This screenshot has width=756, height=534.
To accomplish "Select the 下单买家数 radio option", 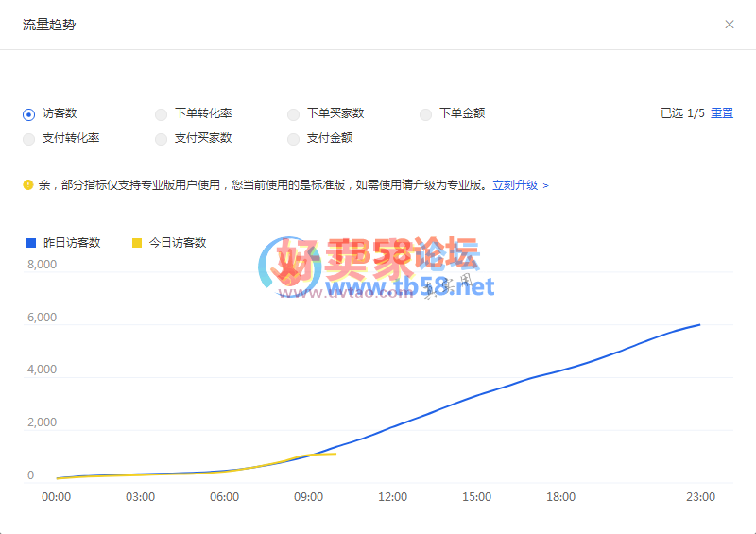I will click(294, 114).
